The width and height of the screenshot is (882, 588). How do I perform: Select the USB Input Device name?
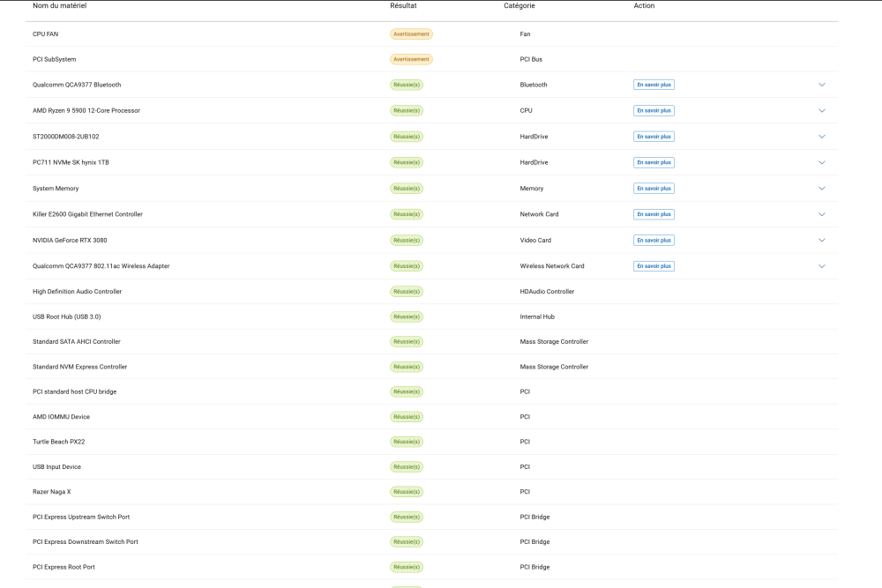point(56,466)
